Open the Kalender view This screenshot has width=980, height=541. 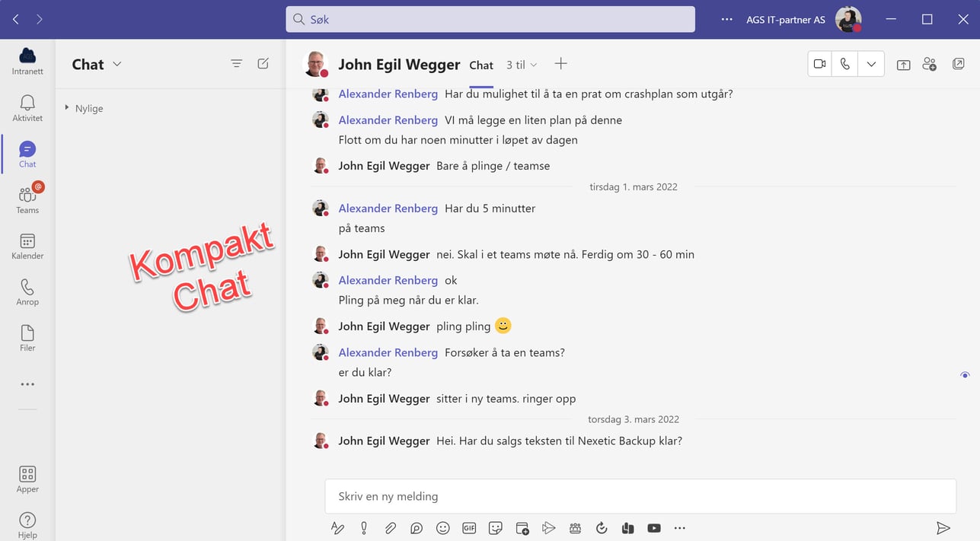point(27,247)
